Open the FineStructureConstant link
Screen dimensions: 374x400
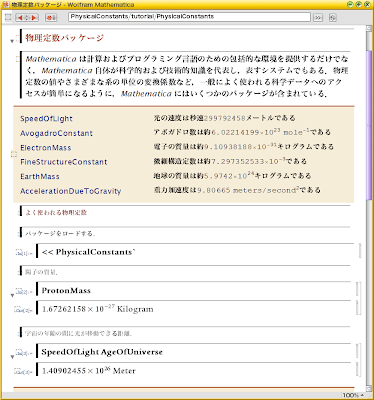[x=64, y=162]
